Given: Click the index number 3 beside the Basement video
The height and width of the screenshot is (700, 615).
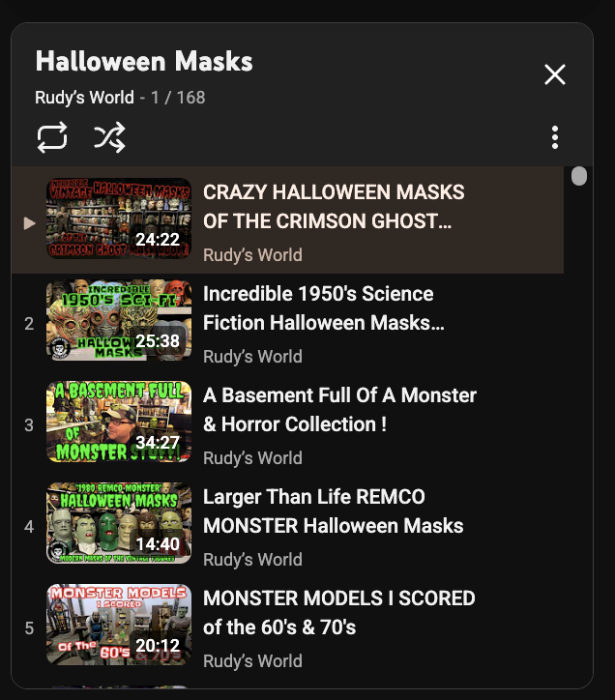Looking at the screenshot, I should point(29,425).
